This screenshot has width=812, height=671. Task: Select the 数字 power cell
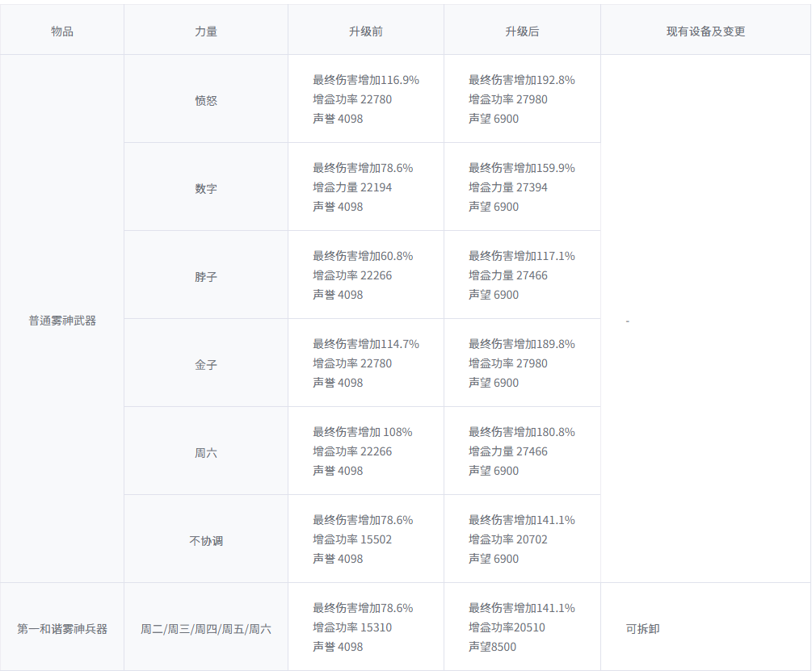pos(205,187)
